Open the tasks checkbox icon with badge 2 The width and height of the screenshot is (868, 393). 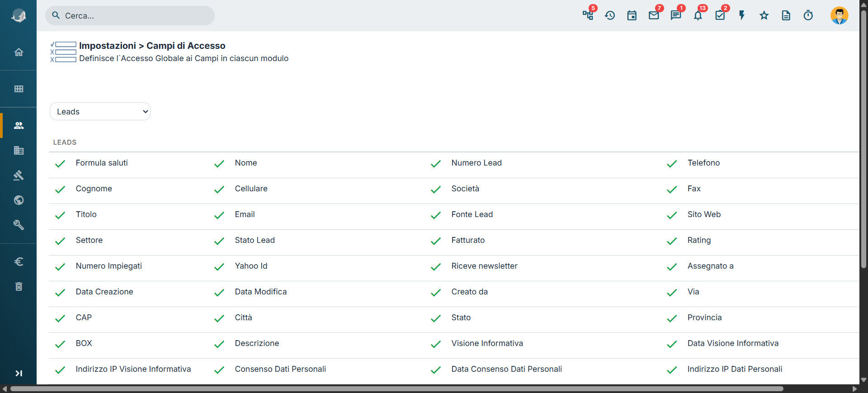(x=720, y=15)
